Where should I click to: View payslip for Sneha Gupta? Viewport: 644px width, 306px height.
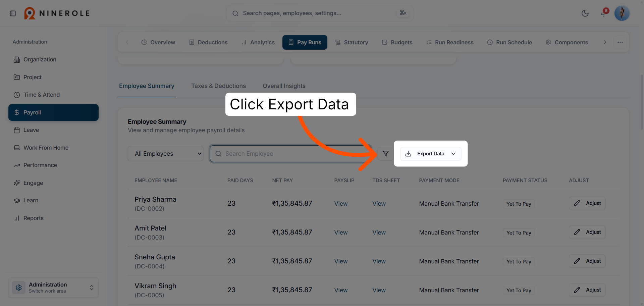341,261
